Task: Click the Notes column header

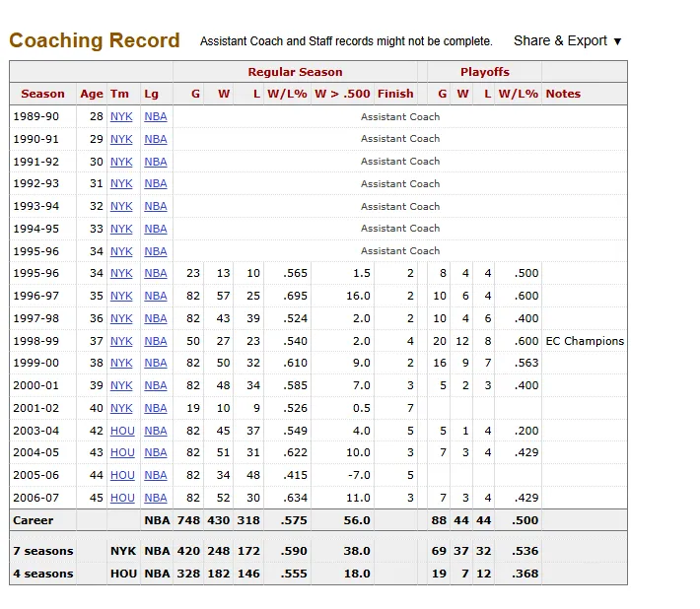Action: pyautogui.click(x=563, y=94)
